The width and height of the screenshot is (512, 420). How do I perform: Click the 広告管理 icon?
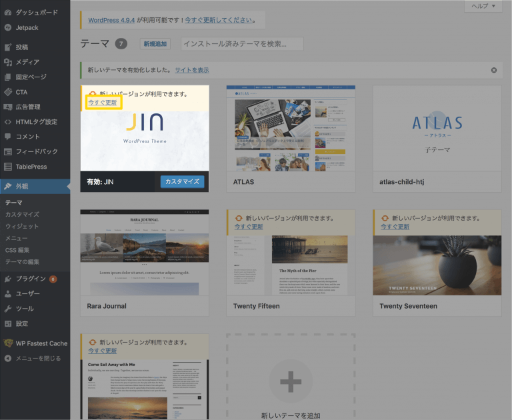coord(8,107)
